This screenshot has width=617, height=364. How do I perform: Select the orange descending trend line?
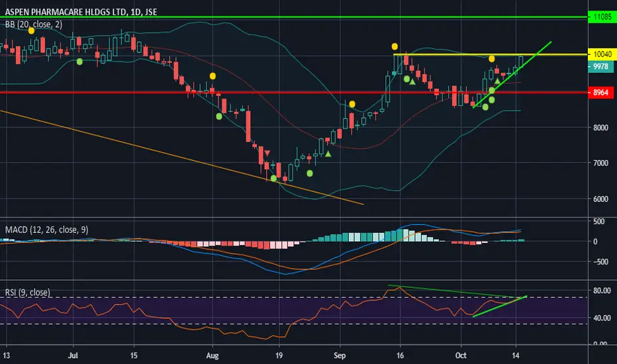click(x=181, y=158)
